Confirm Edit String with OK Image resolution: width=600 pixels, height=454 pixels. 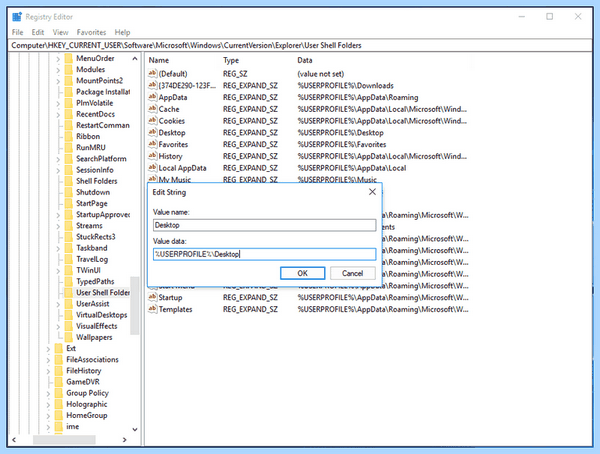pos(302,273)
